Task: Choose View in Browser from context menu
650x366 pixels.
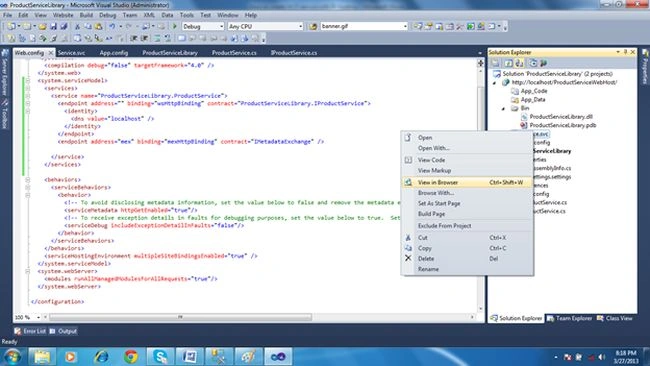Action: pyautogui.click(x=467, y=182)
